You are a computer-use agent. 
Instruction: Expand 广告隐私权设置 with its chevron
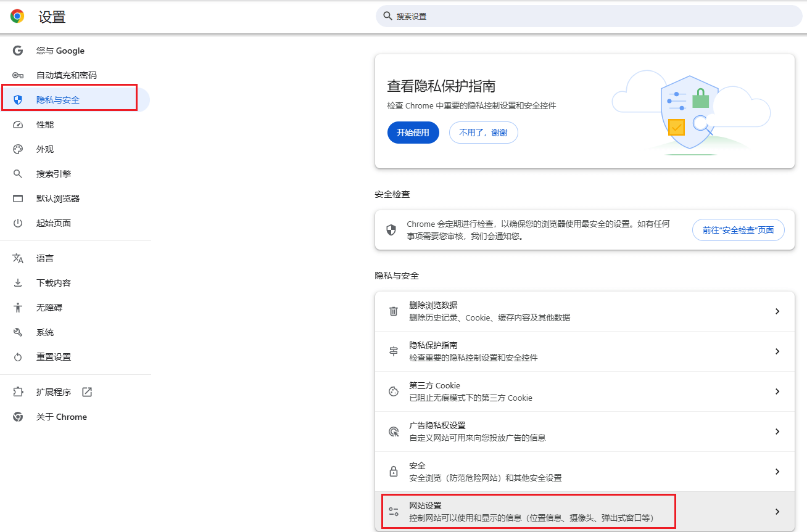pyautogui.click(x=777, y=431)
